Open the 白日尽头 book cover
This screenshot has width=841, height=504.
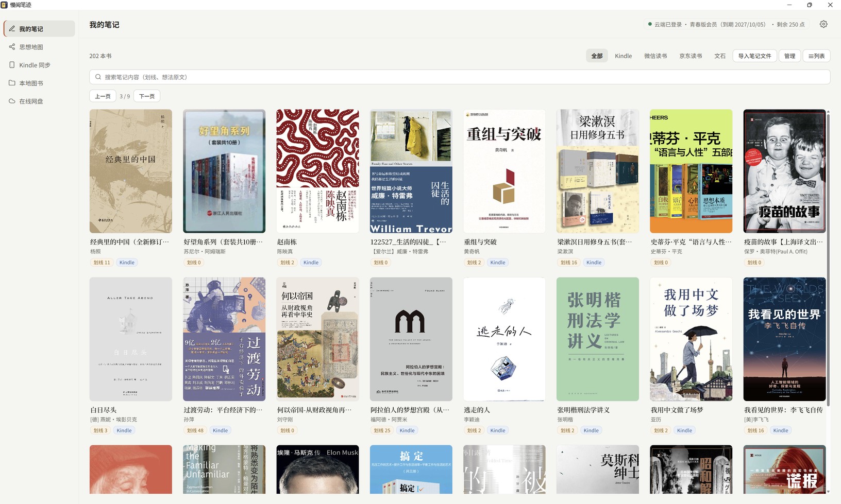point(131,339)
